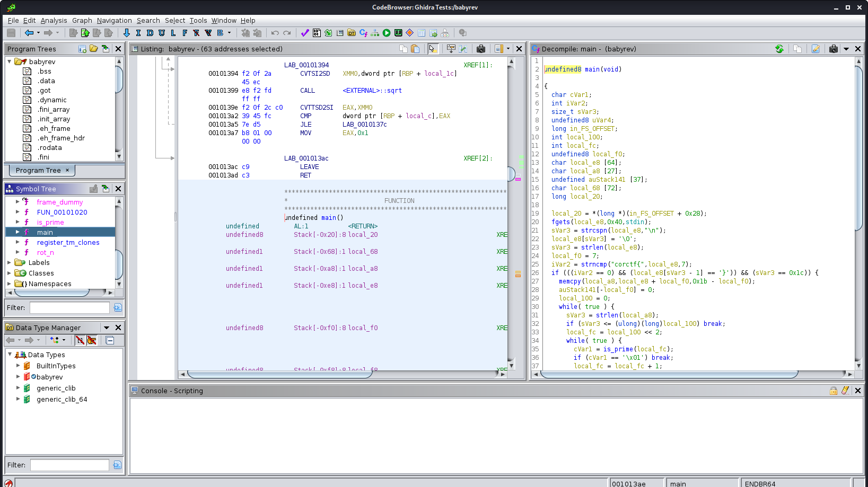This screenshot has height=487, width=868.
Task: Open the Decompiler window toolbar icon (Cf)
Action: tap(363, 33)
